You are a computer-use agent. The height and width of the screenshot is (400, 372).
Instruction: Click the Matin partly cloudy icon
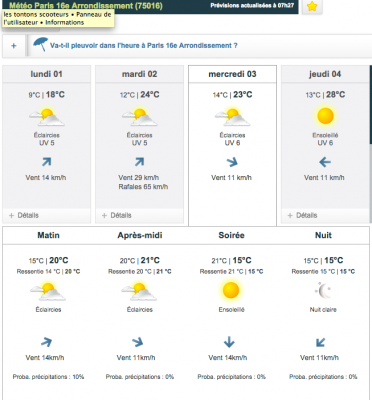pos(48,291)
